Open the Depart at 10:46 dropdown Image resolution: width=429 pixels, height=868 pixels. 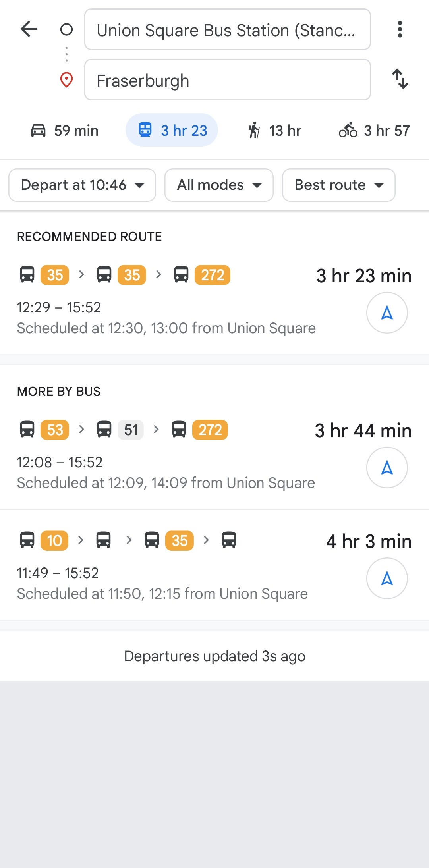point(82,185)
